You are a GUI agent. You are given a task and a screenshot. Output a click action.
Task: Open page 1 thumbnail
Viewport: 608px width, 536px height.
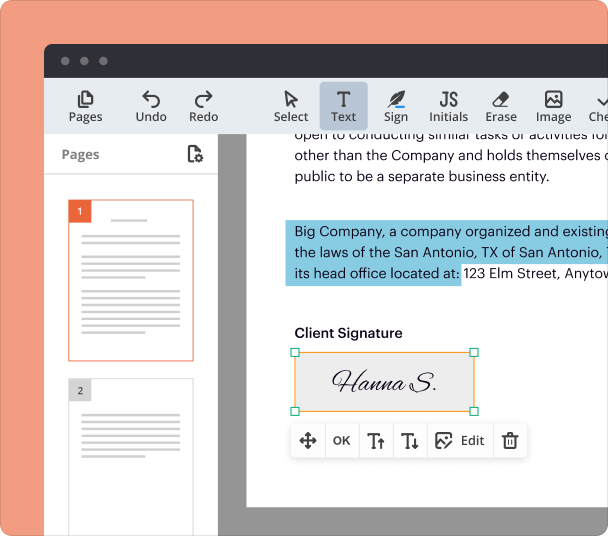(131, 280)
